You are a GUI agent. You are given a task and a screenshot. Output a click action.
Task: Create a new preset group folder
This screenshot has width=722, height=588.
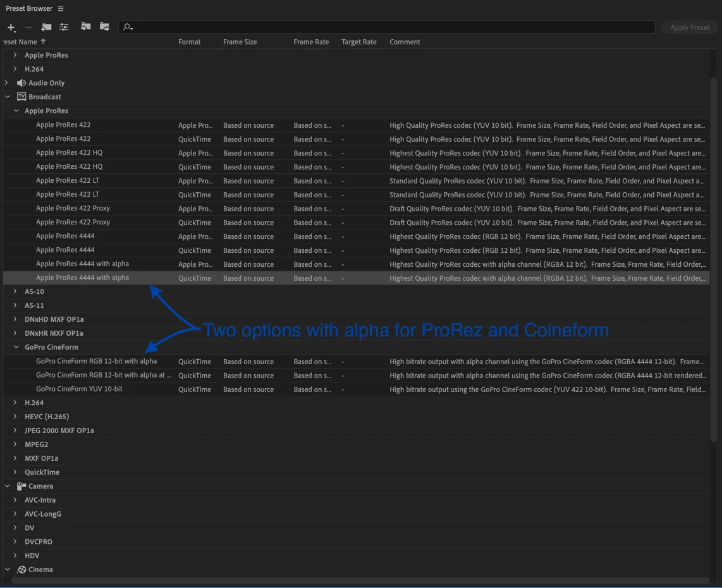point(46,27)
